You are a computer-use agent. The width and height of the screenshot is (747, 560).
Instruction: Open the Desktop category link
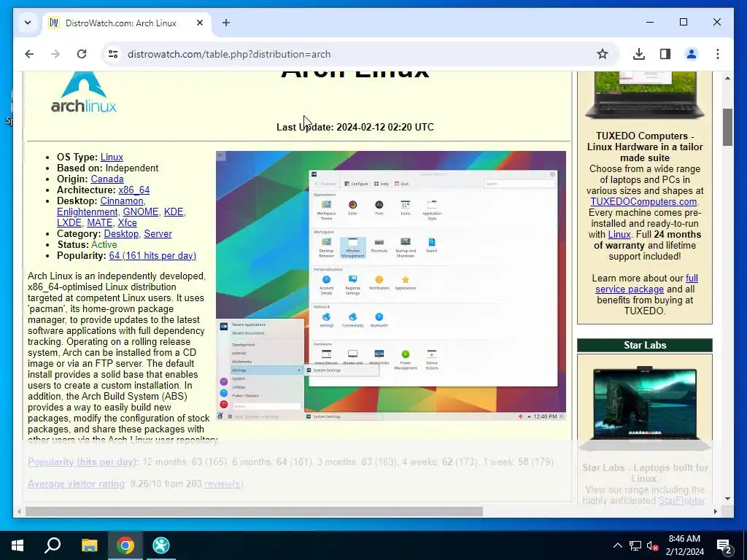coord(121,234)
